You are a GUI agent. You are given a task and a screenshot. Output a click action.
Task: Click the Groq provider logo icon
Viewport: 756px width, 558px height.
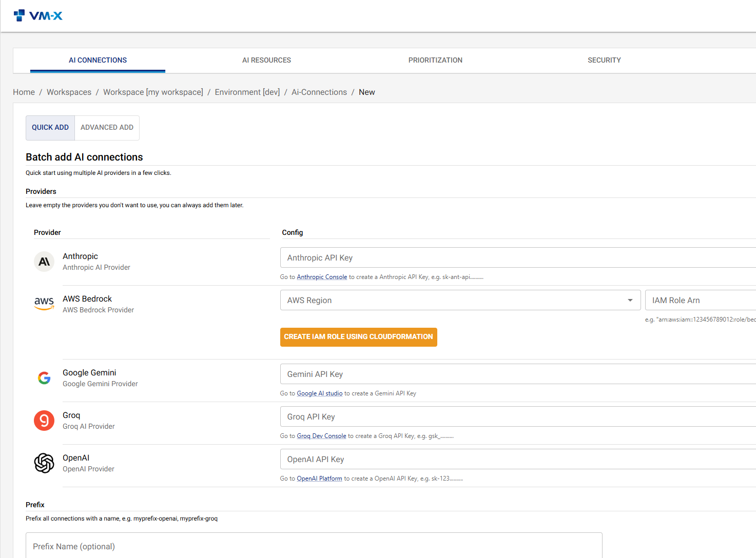[x=44, y=421]
